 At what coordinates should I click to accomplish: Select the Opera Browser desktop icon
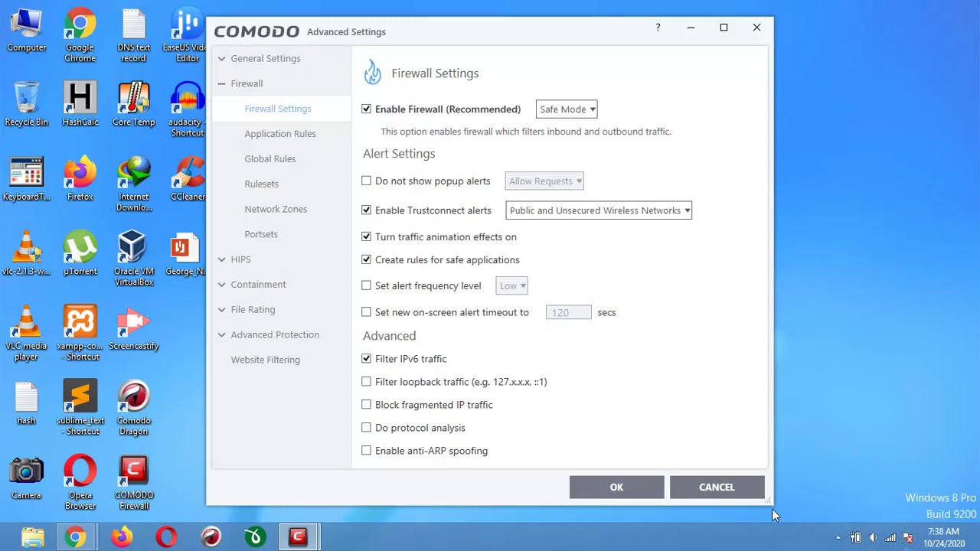80,483
